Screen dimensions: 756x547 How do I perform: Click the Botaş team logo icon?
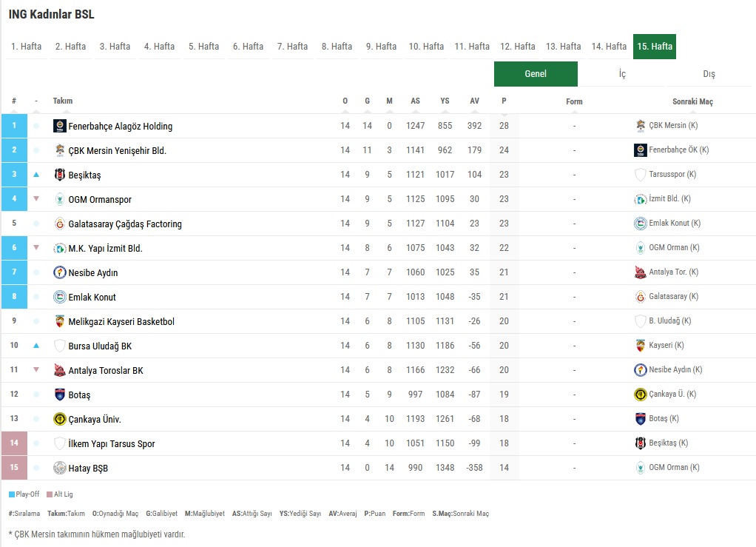[x=60, y=395]
